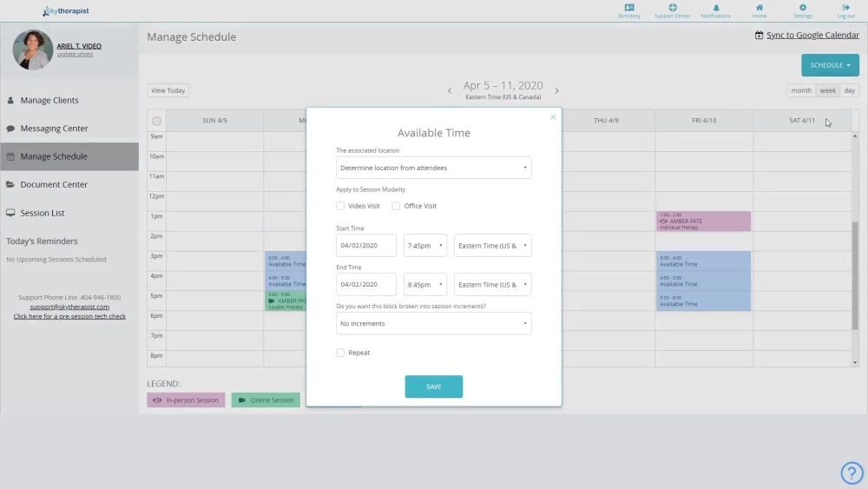Open the end time 8:45pm dropdown
This screenshot has width=868, height=489.
point(424,285)
